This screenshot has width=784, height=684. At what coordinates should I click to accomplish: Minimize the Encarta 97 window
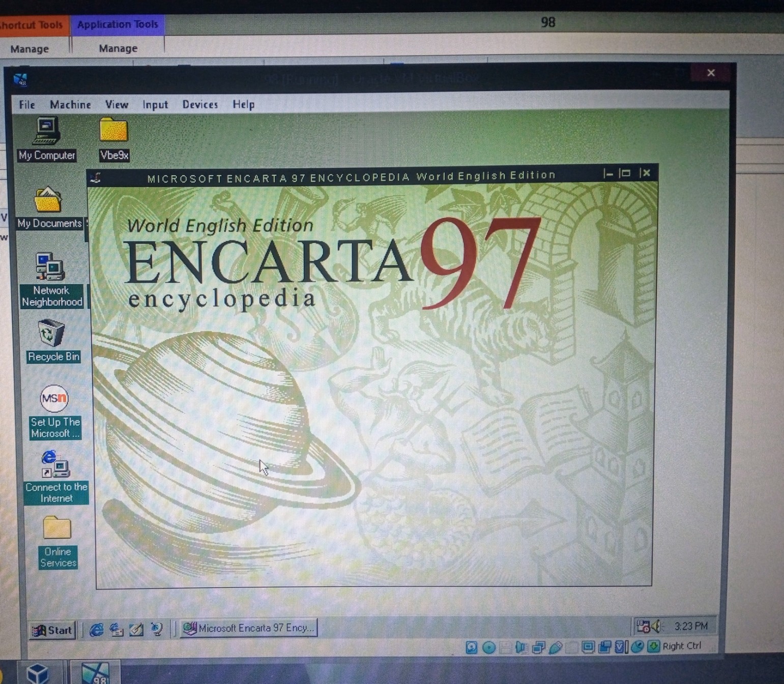pyautogui.click(x=608, y=174)
